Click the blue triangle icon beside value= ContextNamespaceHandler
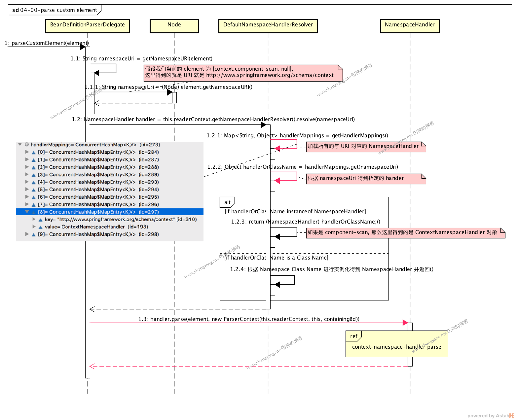516x420 pixels. [x=40, y=227]
